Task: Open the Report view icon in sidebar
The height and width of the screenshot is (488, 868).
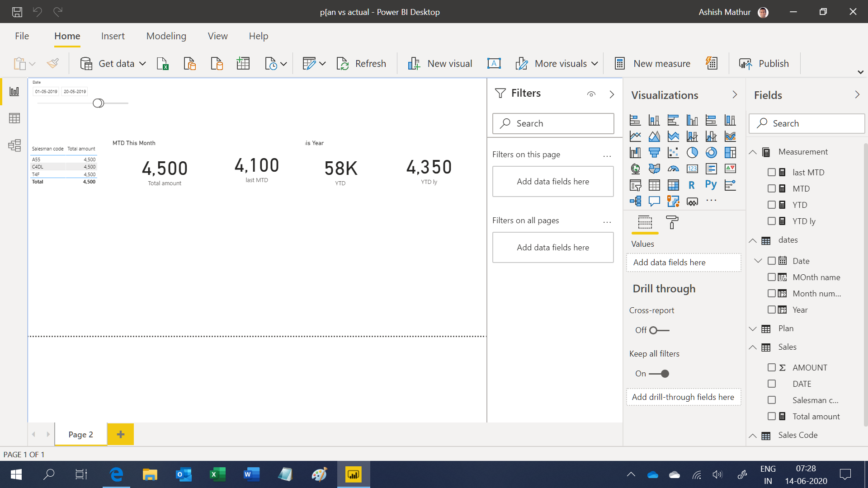Action: tap(14, 92)
